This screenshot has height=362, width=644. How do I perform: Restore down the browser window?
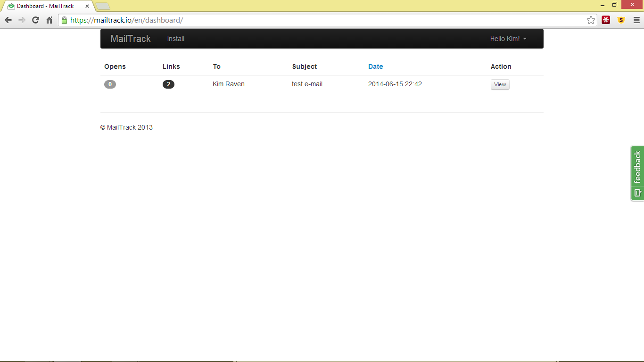[x=615, y=5]
